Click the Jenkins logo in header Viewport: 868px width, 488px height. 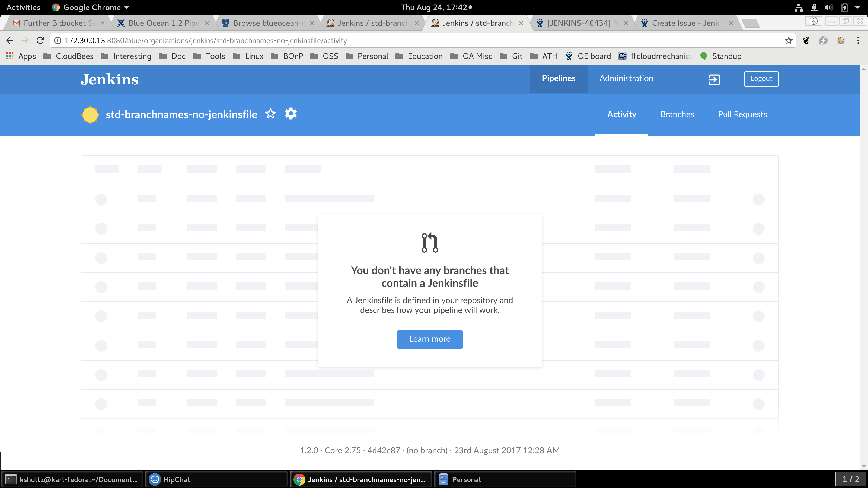click(x=110, y=79)
